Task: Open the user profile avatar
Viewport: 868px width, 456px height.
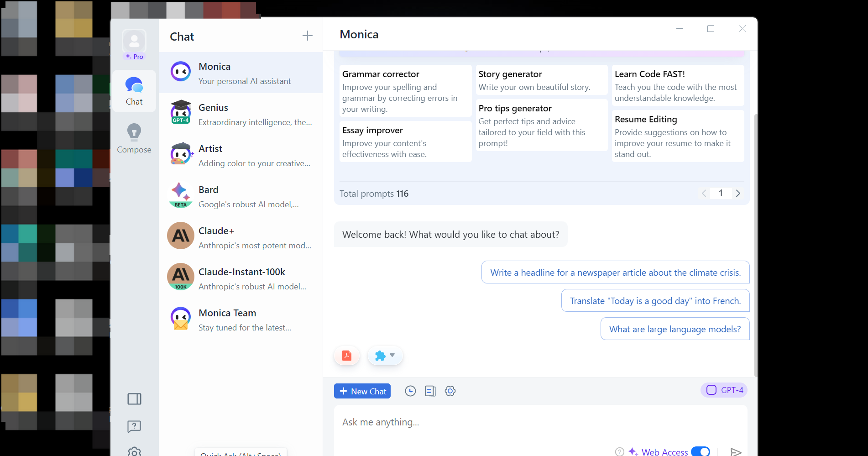Action: pos(134,41)
